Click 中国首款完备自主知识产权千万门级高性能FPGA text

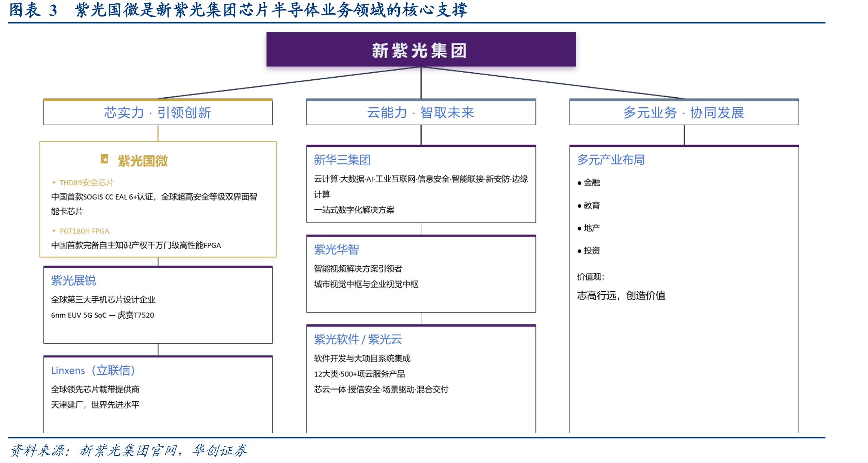(136, 245)
